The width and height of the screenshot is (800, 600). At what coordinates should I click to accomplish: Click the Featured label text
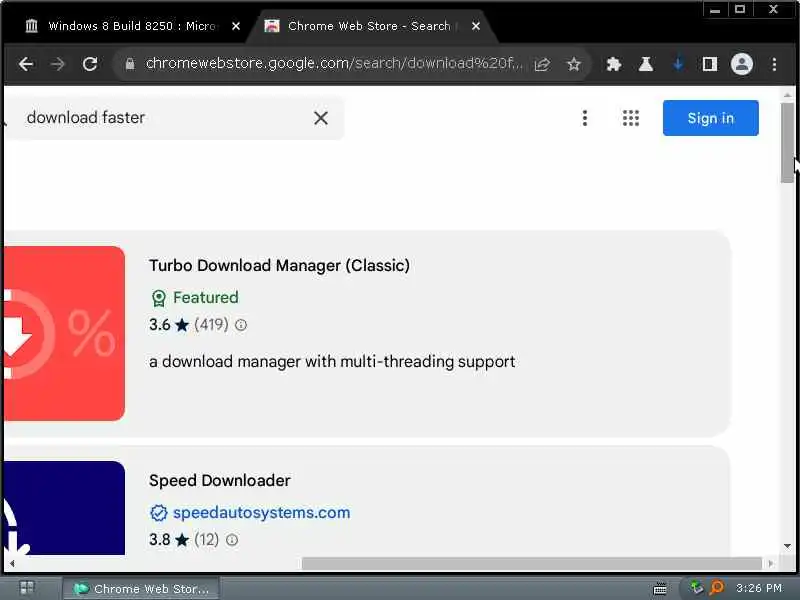206,297
